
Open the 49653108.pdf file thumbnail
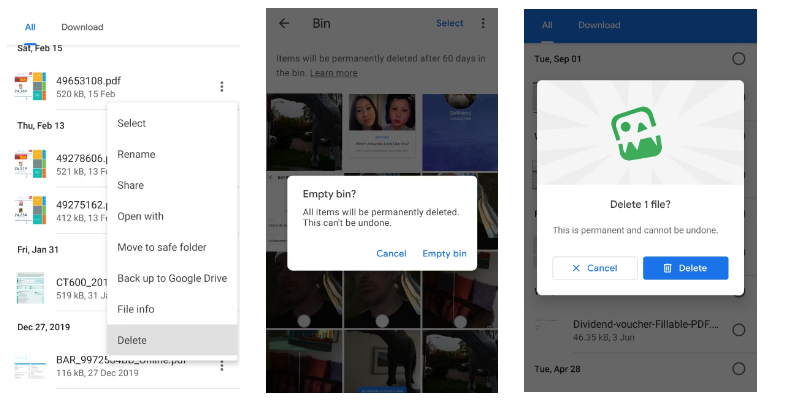tap(30, 87)
